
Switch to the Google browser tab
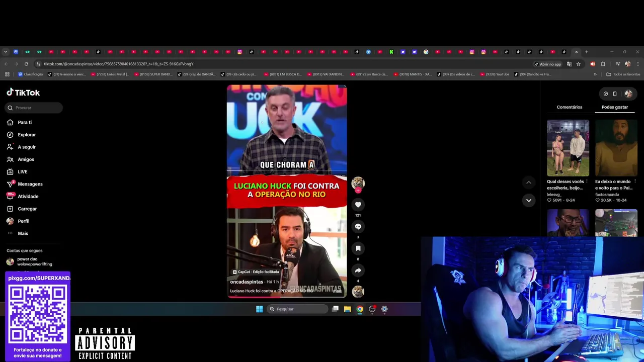(x=426, y=52)
